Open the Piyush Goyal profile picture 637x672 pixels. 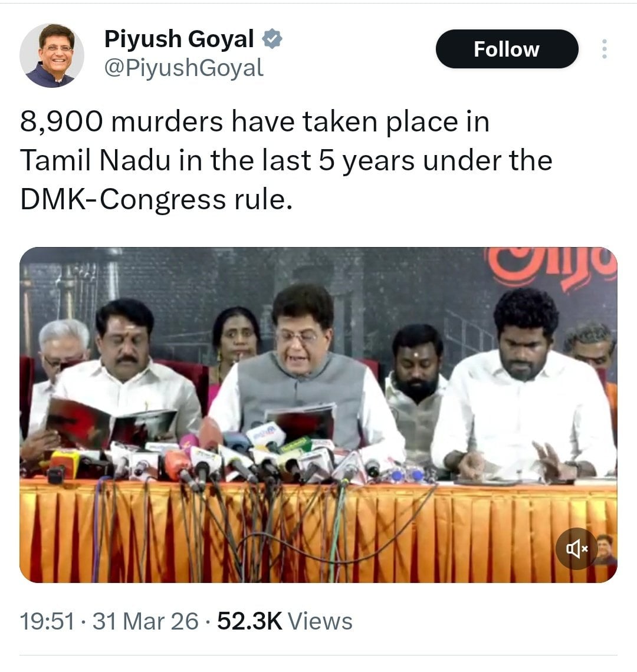point(52,55)
